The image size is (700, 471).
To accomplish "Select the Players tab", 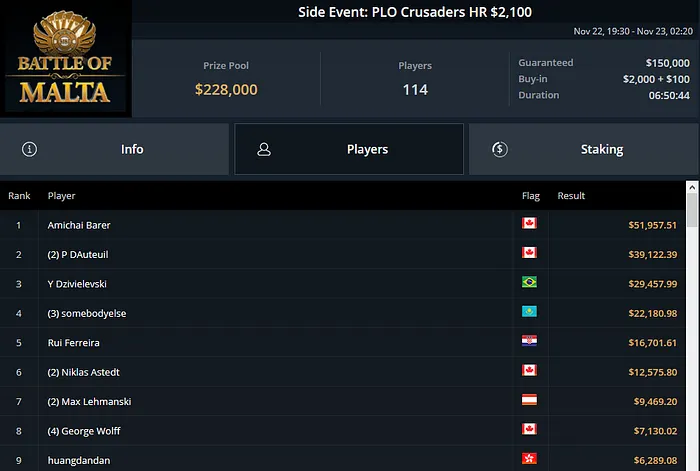I will click(x=349, y=149).
